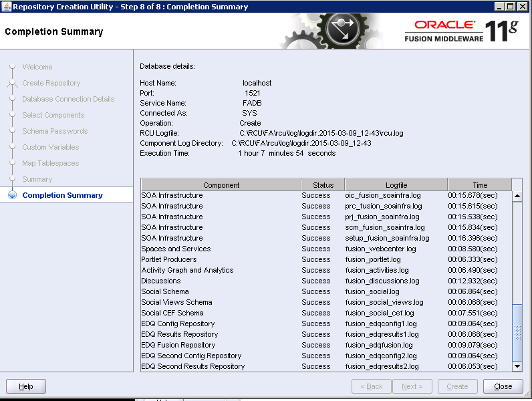Click the Logfile column header
The height and width of the screenshot is (401, 532).
(396, 185)
